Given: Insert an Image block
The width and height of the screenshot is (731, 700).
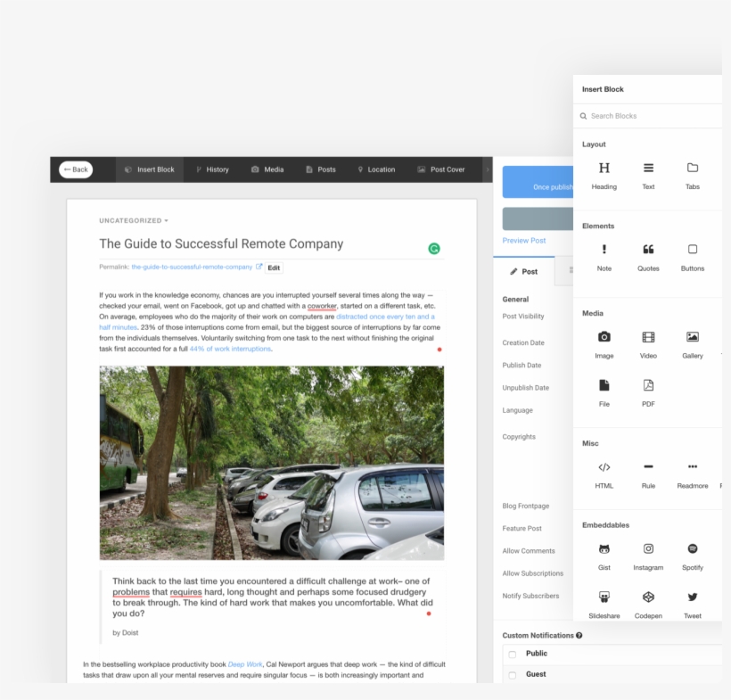Looking at the screenshot, I should click(x=604, y=344).
